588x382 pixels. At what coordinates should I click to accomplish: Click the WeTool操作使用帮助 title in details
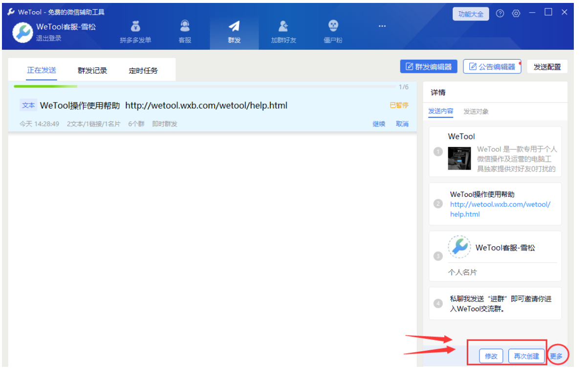(482, 194)
